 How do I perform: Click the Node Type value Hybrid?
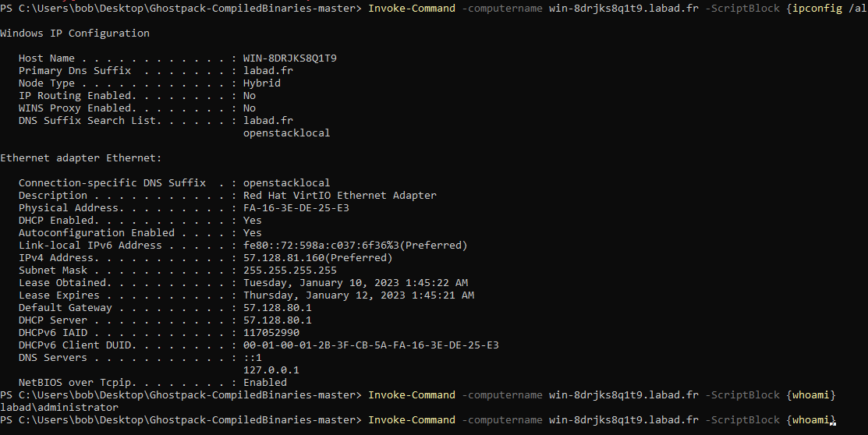pos(261,83)
